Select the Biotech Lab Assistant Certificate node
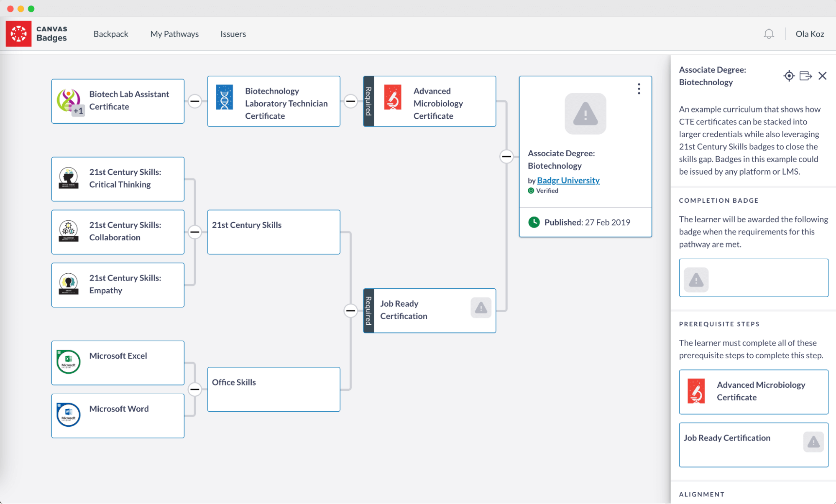The height and width of the screenshot is (504, 836). (118, 101)
